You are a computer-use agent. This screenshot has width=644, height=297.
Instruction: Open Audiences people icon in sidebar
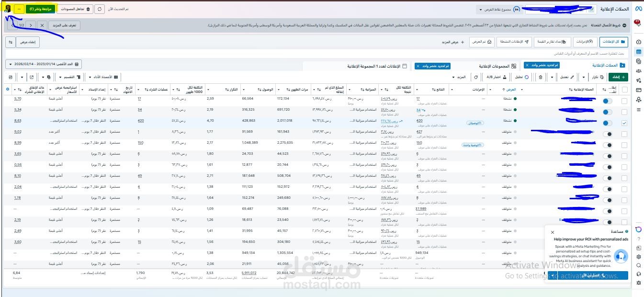coord(638,71)
